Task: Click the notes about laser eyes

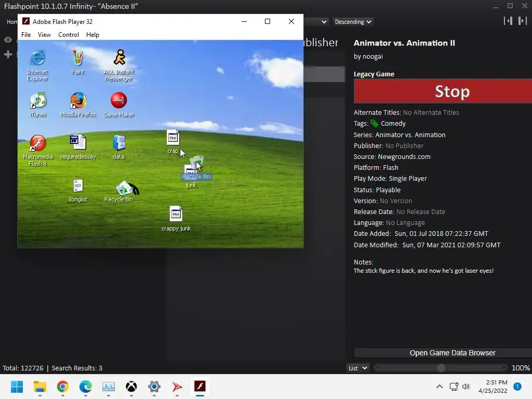Action: point(423,271)
